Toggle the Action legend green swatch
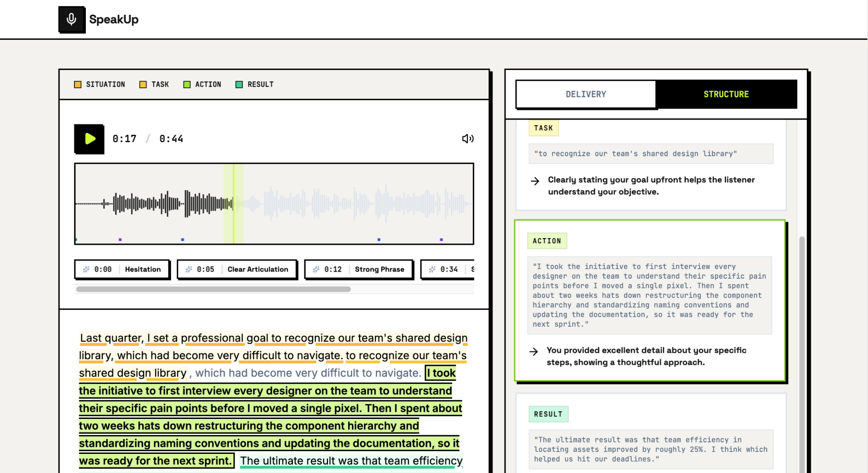Image resolution: width=868 pixels, height=473 pixels. [x=187, y=85]
